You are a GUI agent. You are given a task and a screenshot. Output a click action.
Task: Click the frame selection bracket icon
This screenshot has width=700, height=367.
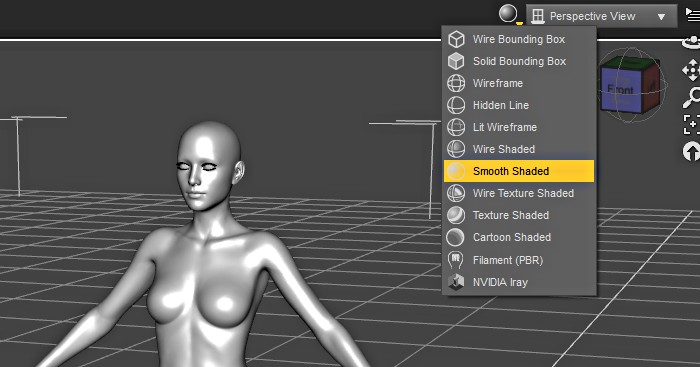(692, 124)
